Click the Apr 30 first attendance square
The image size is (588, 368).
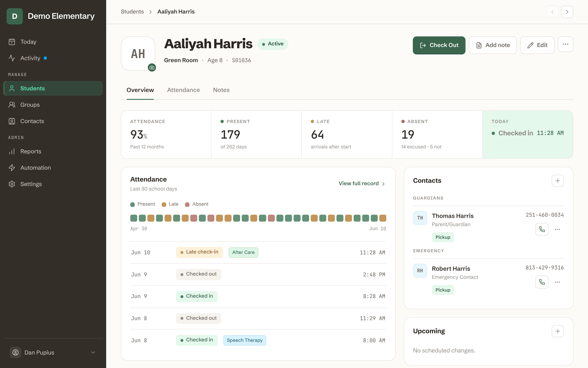point(134,218)
